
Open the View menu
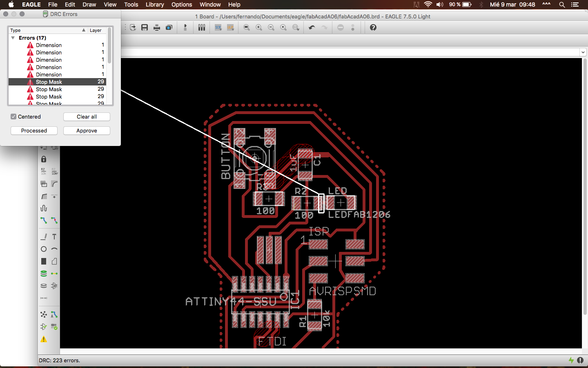110,4
